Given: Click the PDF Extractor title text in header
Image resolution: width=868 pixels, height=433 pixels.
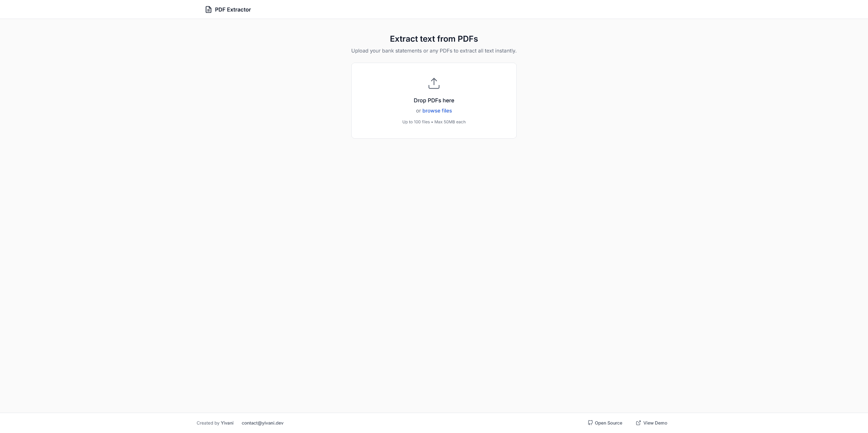Looking at the screenshot, I should tap(233, 9).
